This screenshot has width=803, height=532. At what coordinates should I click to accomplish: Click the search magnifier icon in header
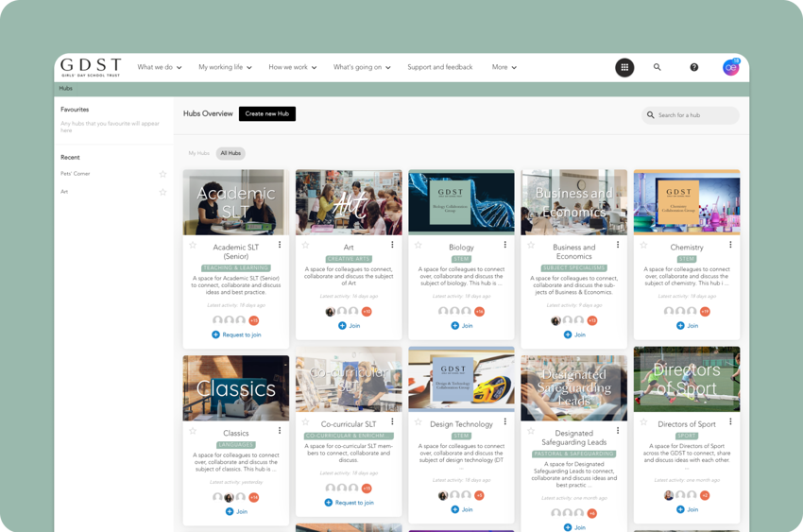[657, 67]
